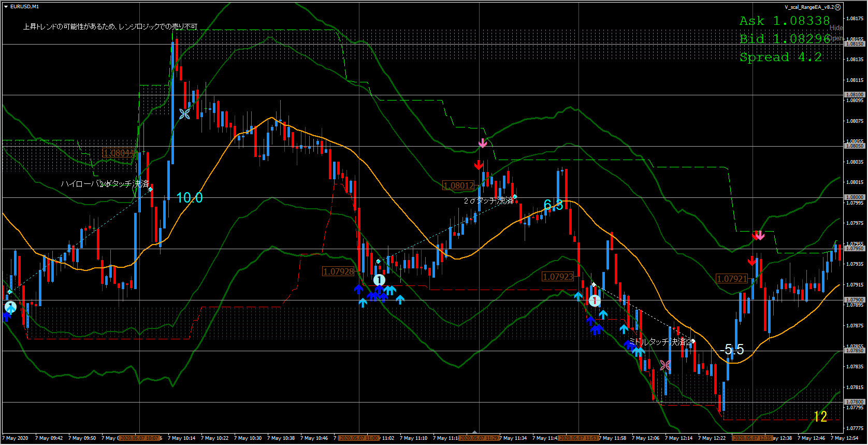
Task: Click the 1.07800 level tag on the price axis
Action: (855, 402)
